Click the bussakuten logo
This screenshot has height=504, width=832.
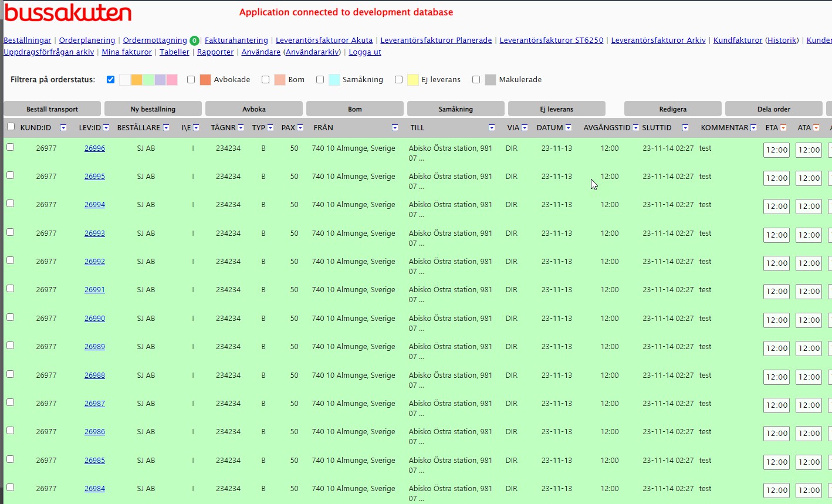(x=68, y=13)
